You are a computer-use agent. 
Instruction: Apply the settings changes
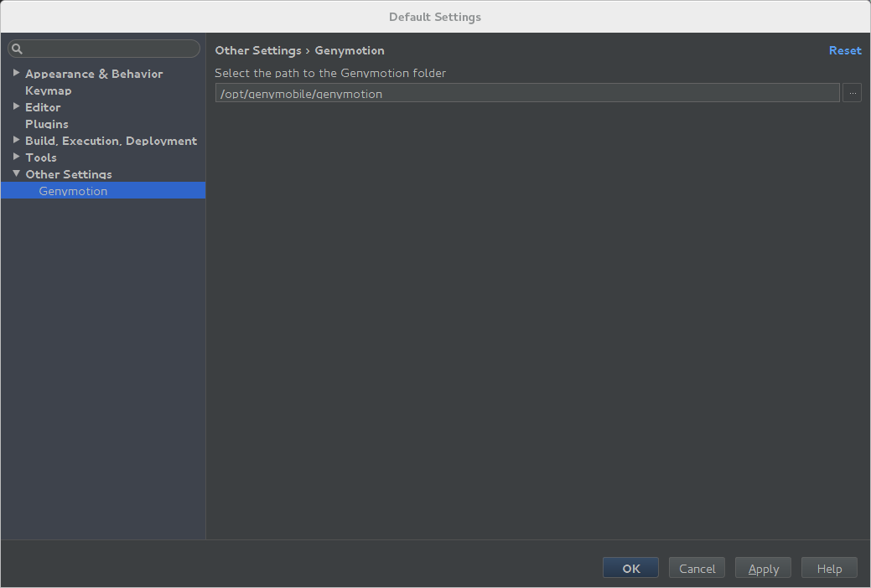[763, 568]
